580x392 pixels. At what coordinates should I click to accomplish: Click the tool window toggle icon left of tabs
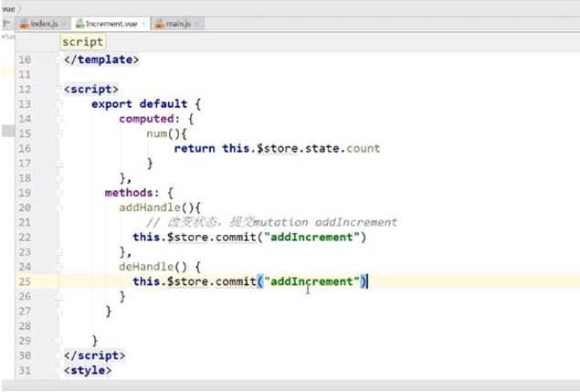tap(6, 24)
